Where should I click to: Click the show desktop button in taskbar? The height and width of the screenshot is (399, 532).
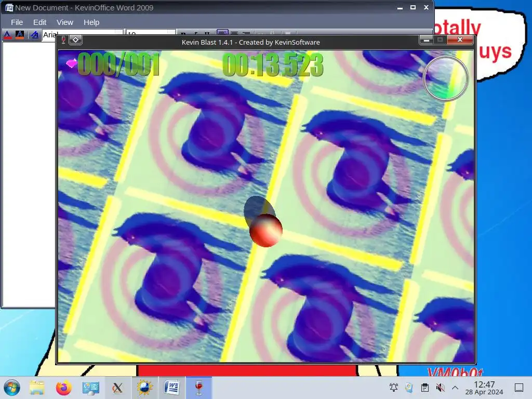[x=519, y=388]
